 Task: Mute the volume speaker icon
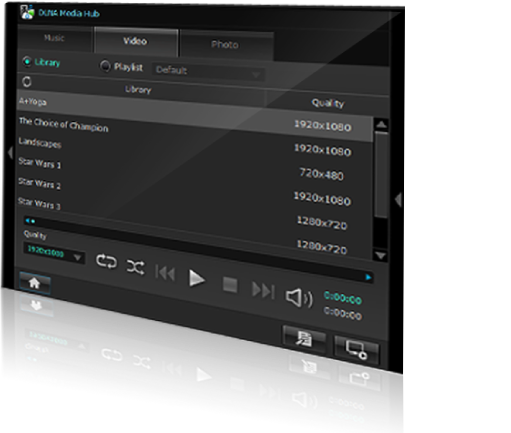coord(299,298)
